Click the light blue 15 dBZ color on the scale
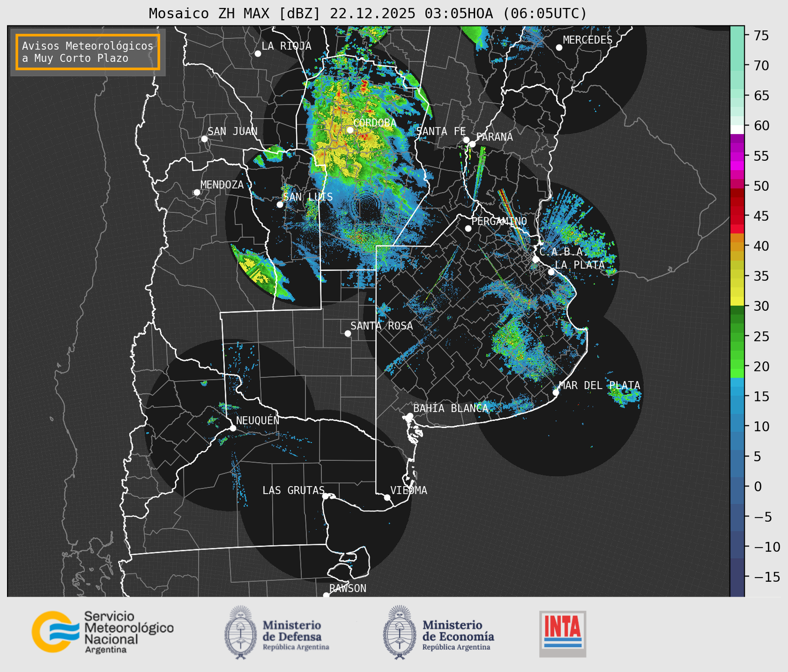 coord(737,391)
